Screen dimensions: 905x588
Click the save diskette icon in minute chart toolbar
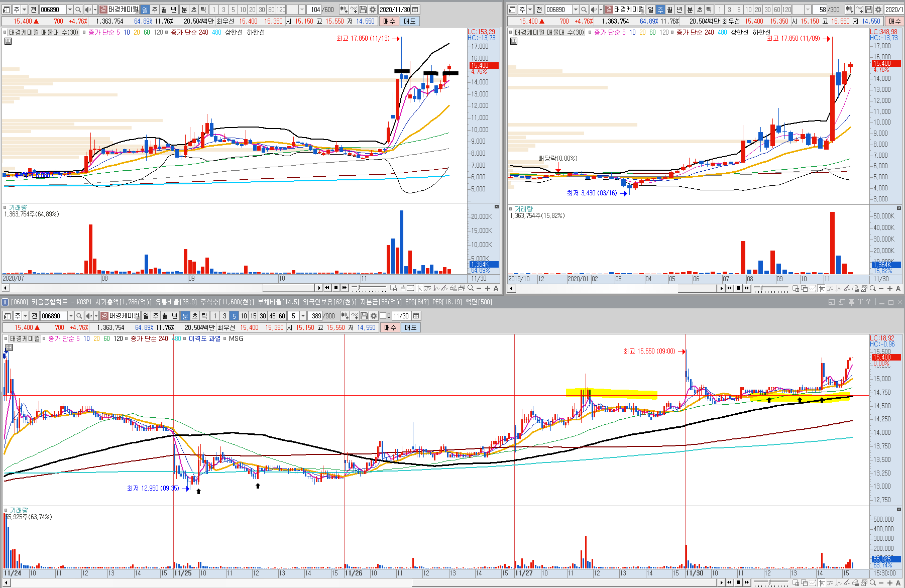coord(364,316)
